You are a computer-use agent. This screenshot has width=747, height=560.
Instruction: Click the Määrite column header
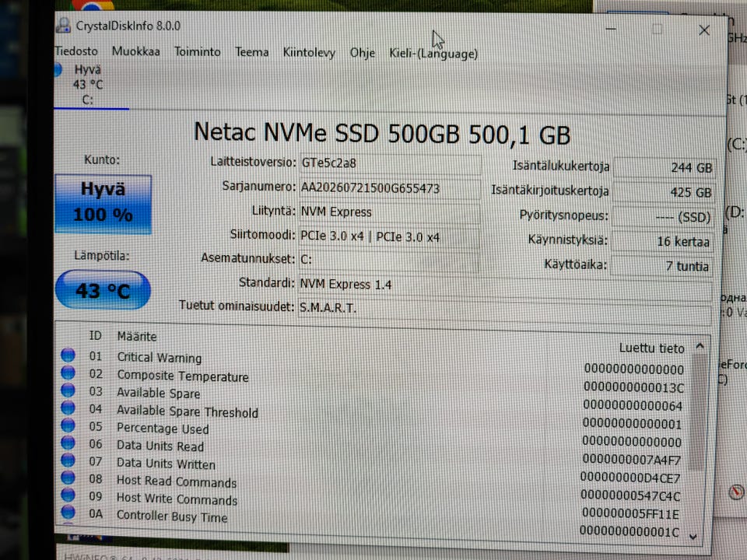(137, 336)
